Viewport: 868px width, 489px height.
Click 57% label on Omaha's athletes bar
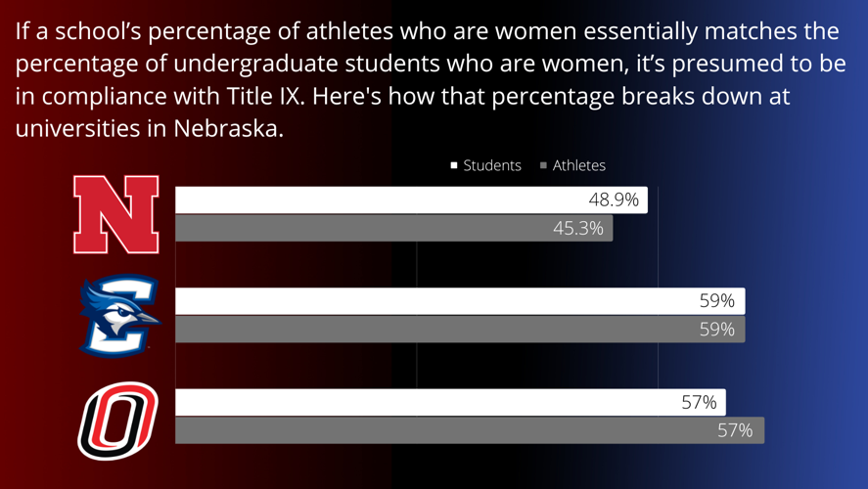(x=735, y=430)
